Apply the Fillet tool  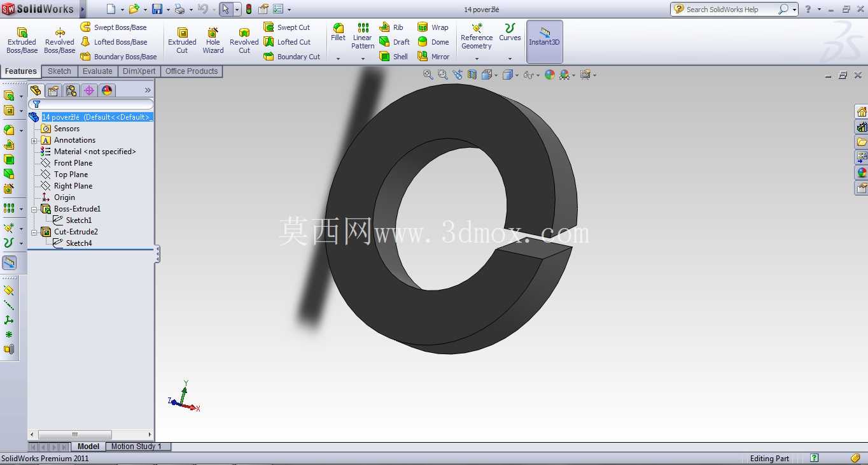[338, 32]
